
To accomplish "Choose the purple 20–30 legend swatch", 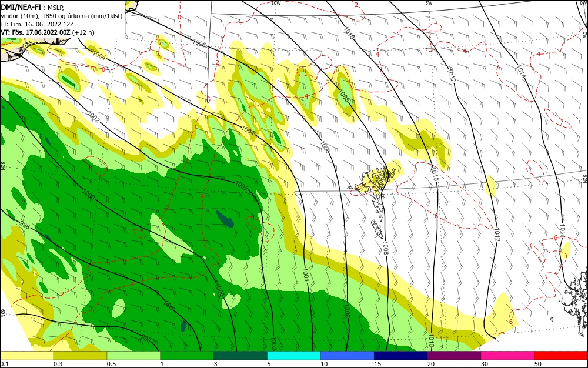I will [454, 356].
